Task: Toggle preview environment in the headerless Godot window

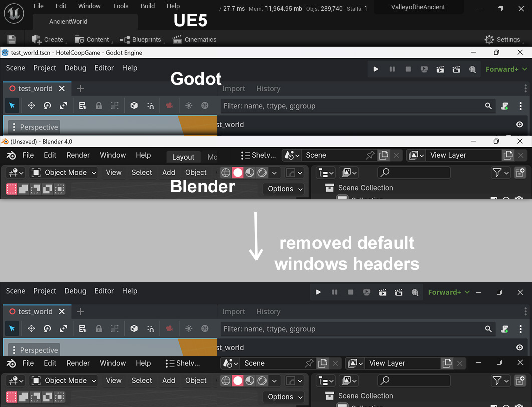Action: (205, 328)
